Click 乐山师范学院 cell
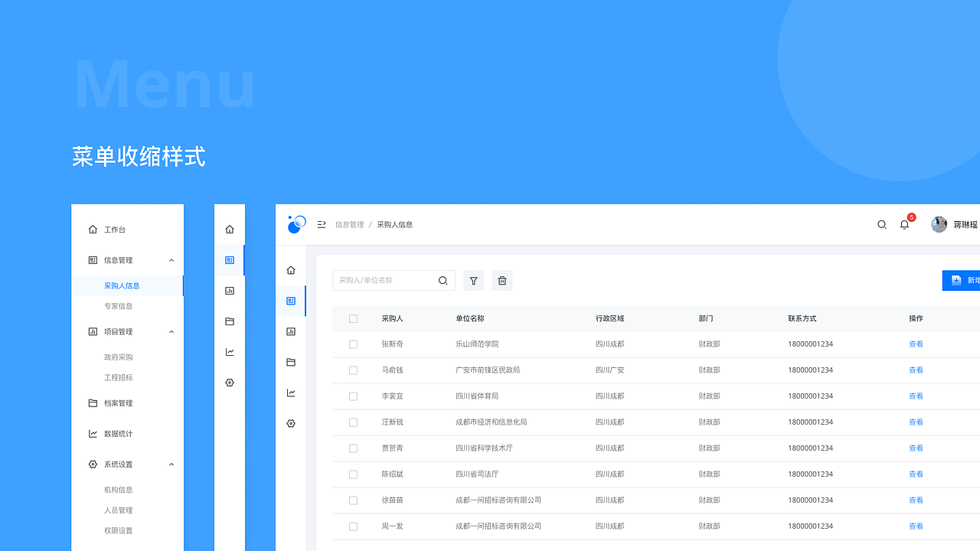 pyautogui.click(x=477, y=344)
